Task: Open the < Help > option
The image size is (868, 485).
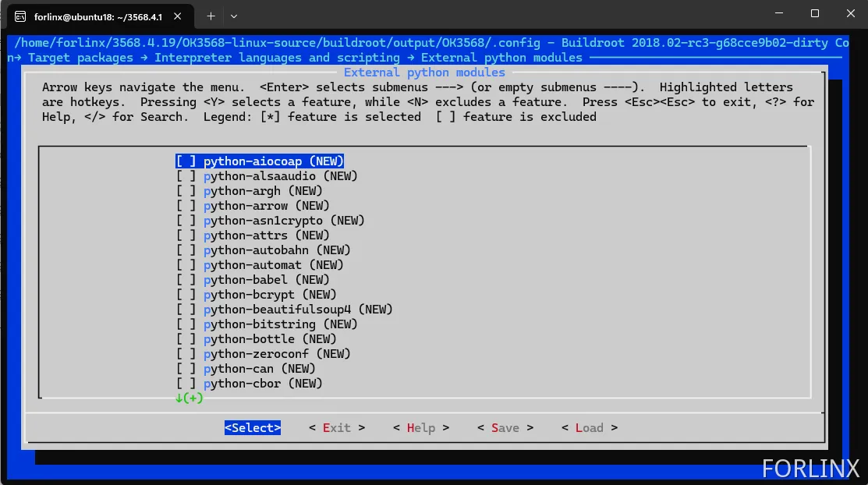Action: click(421, 428)
